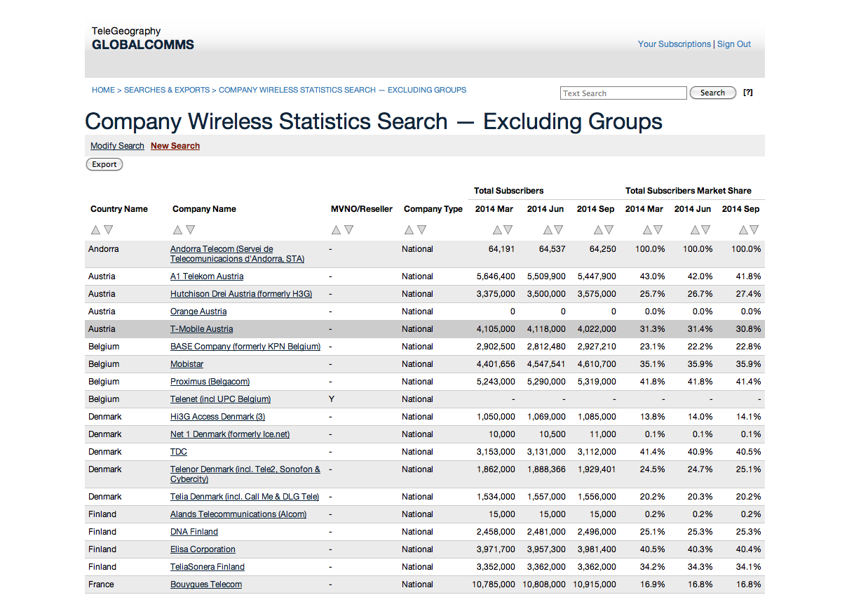This screenshot has height=595, width=868.
Task: Sort Total Subscribers 2014 Mar descending
Action: (x=508, y=229)
